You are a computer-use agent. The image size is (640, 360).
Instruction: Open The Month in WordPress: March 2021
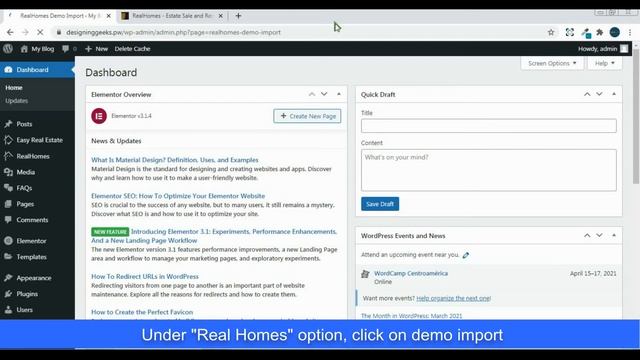pyautogui.click(x=411, y=316)
